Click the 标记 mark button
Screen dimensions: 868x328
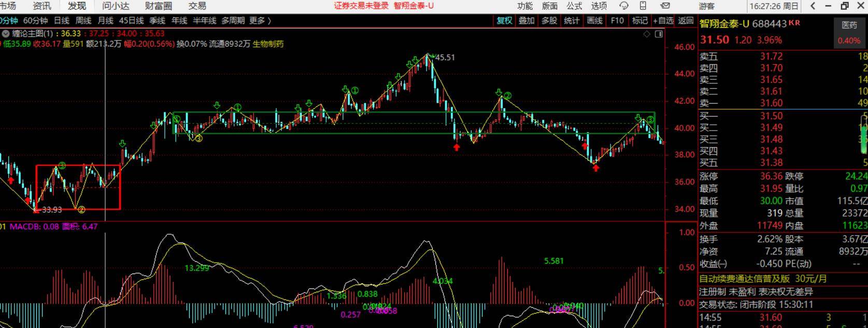point(640,21)
